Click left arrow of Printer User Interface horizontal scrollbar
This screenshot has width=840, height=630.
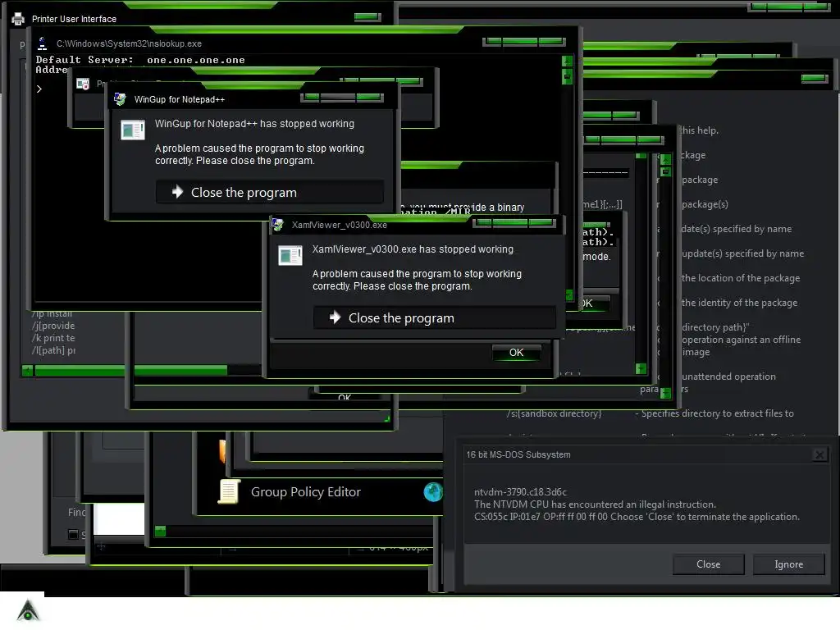(27, 370)
